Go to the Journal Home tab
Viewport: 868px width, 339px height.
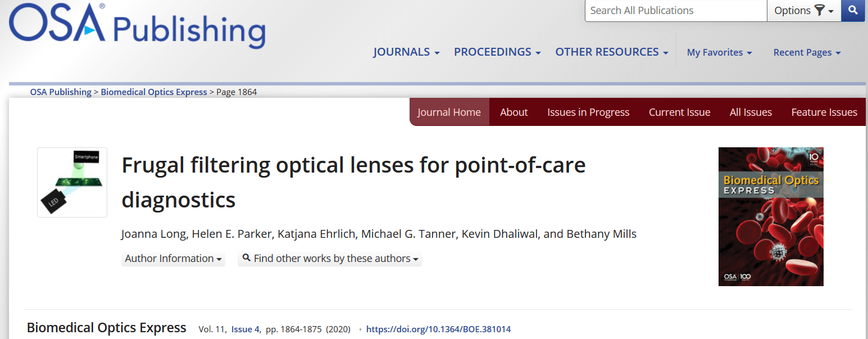[449, 112]
